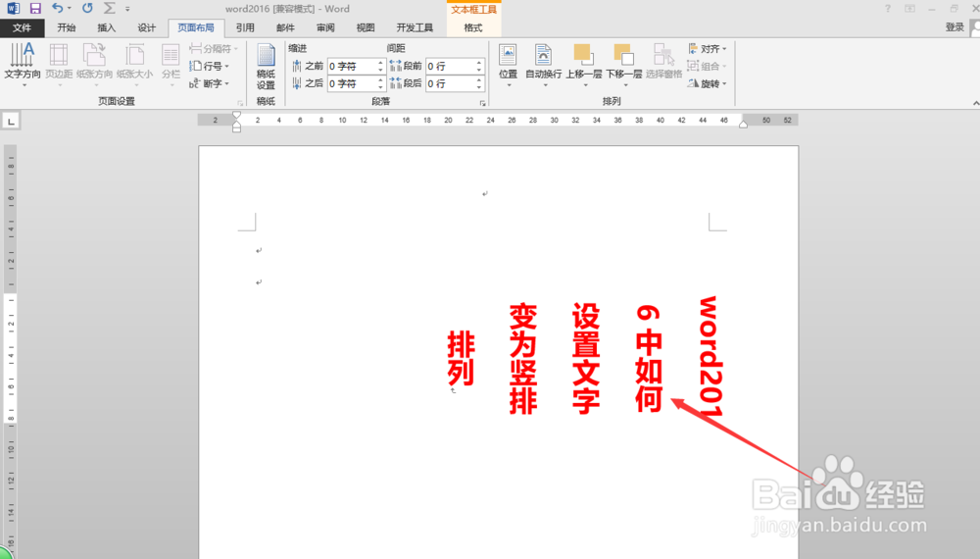This screenshot has width=980, height=559.
Task: Open the 断字 hyphenation dropdown
Action: [x=210, y=83]
